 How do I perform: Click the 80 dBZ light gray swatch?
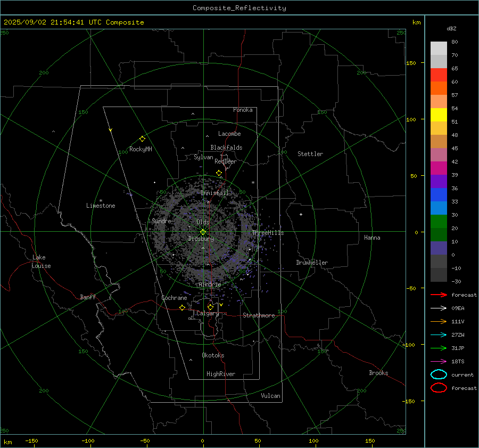(439, 48)
